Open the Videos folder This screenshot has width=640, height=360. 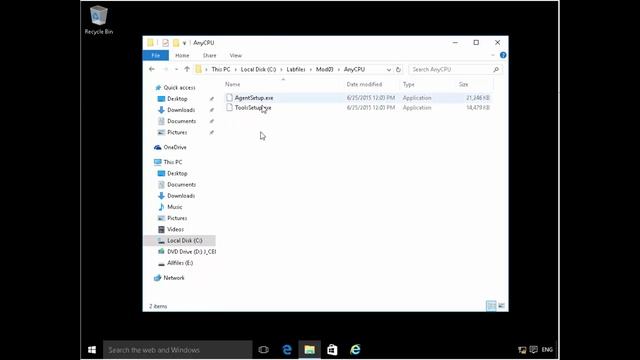tap(176, 229)
